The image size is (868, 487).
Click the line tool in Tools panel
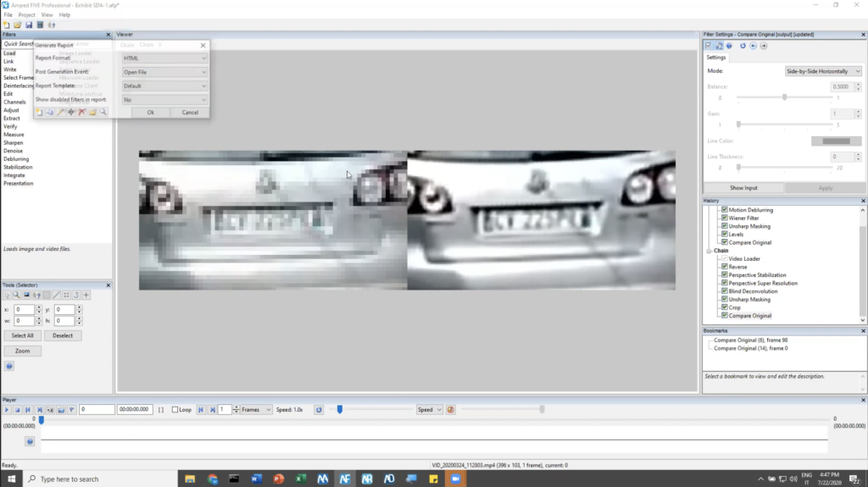pos(57,295)
